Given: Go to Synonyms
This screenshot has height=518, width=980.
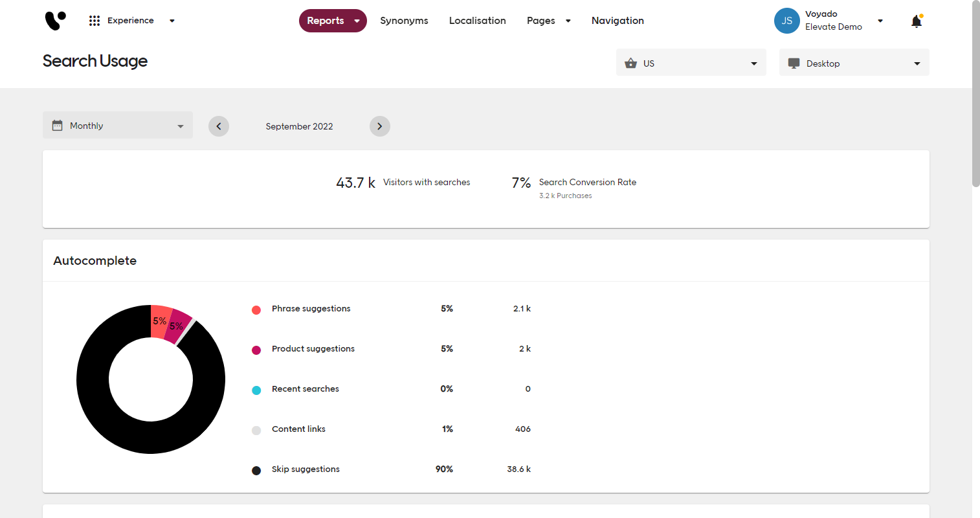Looking at the screenshot, I should [x=404, y=21].
